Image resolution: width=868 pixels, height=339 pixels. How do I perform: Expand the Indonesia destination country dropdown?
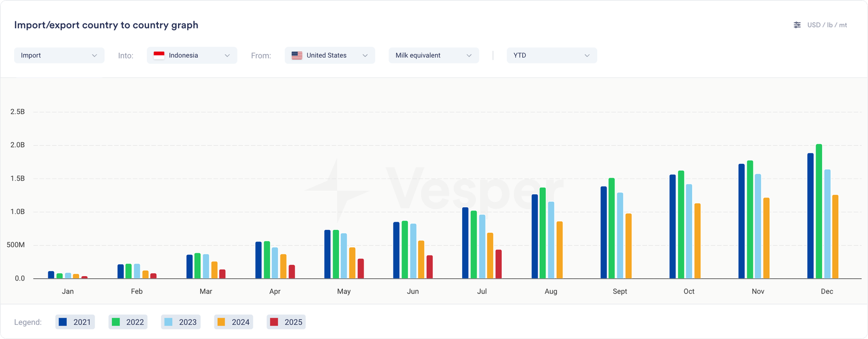192,55
